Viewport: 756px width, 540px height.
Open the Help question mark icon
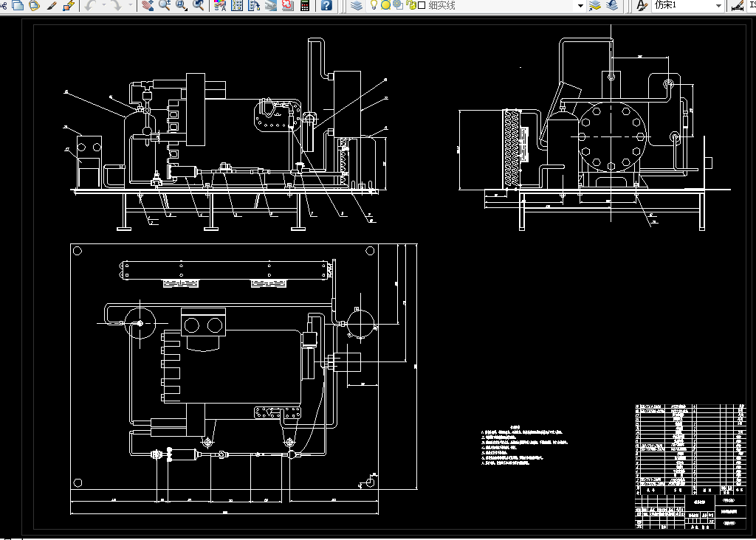(x=326, y=5)
